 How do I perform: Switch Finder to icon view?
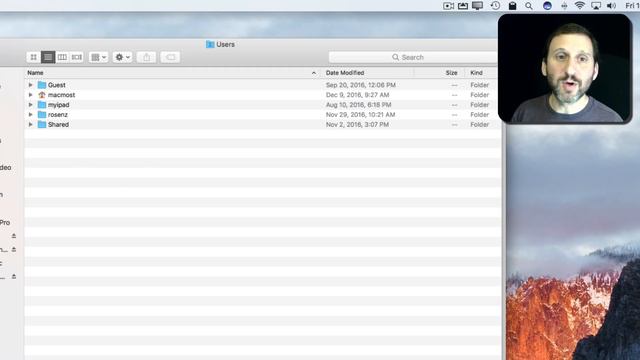tap(33, 57)
